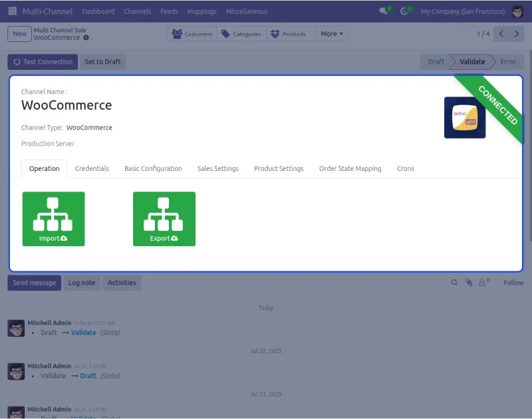The width and height of the screenshot is (532, 419).
Task: Switch state to Error in status bar
Action: 508,61
